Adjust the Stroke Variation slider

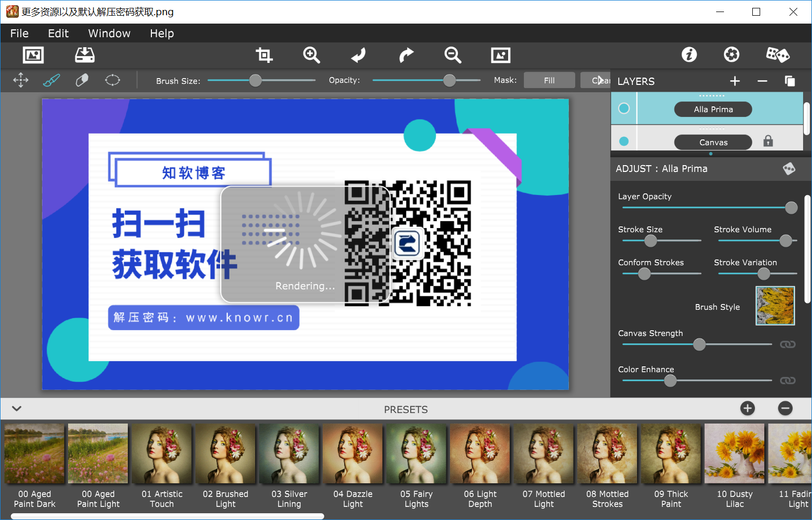click(758, 274)
